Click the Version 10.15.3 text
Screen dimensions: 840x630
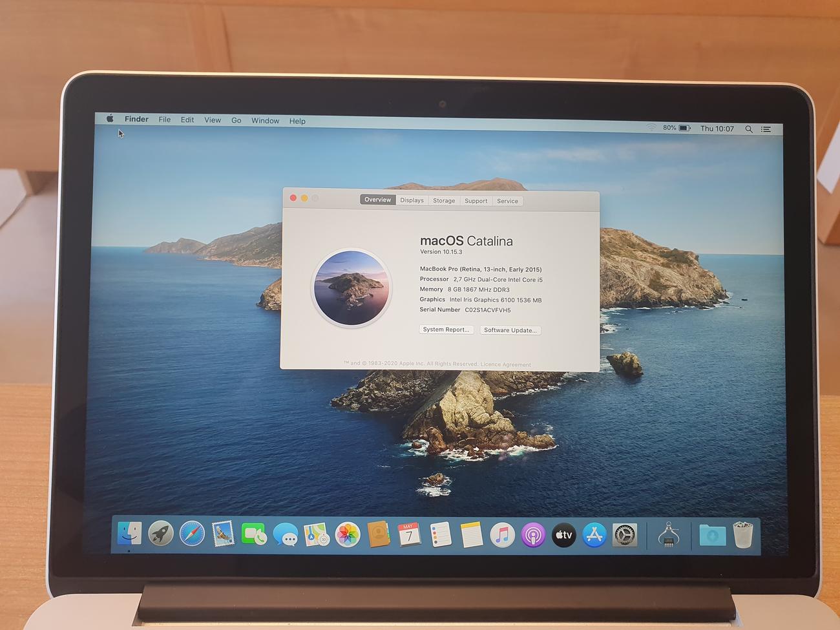pyautogui.click(x=441, y=252)
